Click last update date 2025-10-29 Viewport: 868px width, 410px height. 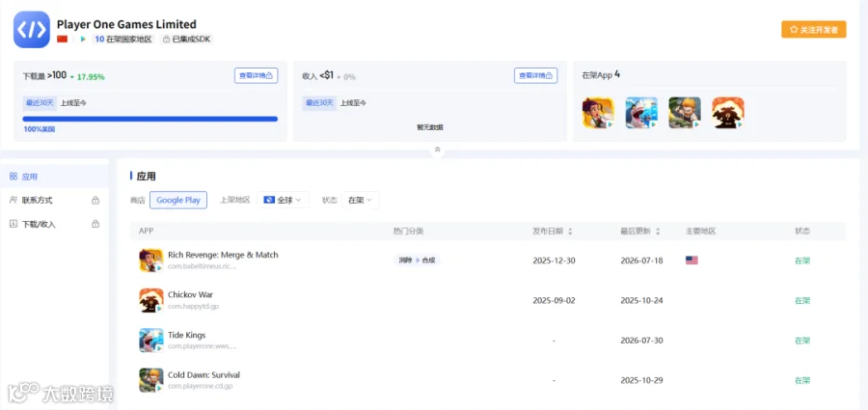point(641,380)
